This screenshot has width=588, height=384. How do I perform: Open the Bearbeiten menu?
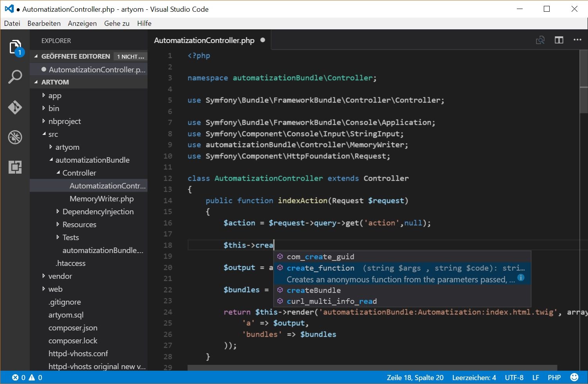(x=44, y=23)
